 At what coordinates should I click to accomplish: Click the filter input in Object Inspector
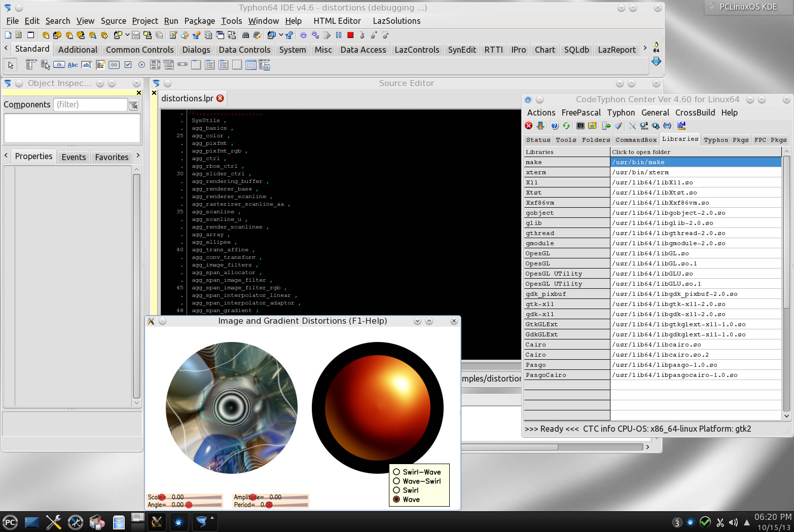(x=90, y=104)
